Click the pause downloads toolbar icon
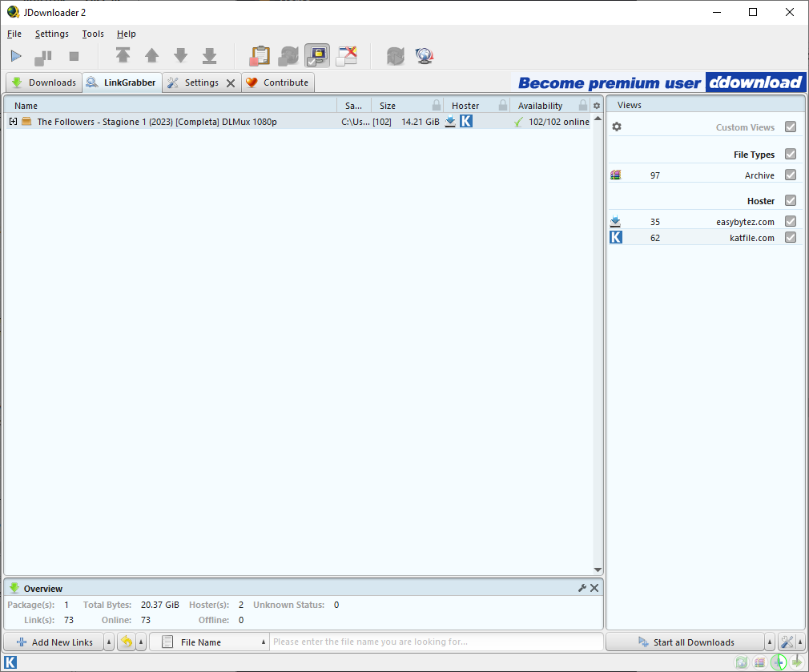Viewport: 809px width, 672px height. 43,57
